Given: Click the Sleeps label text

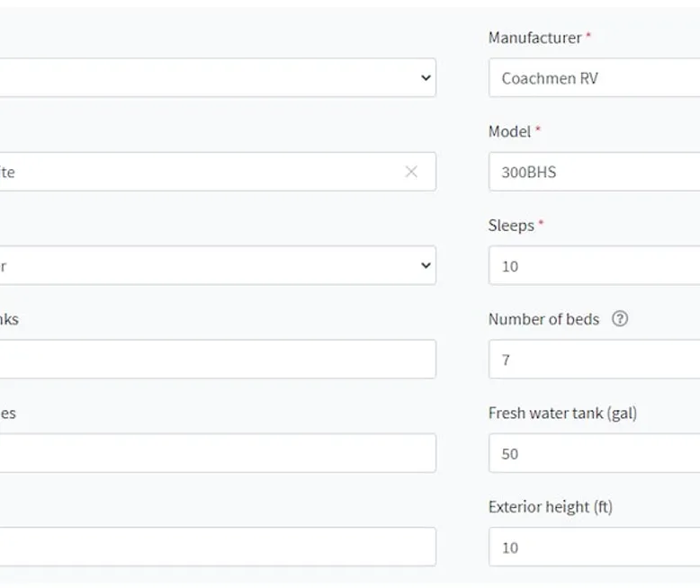Looking at the screenshot, I should (511, 226).
